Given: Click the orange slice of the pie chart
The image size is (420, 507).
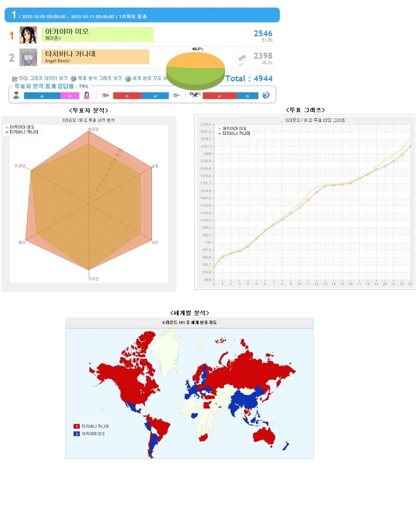Looking at the screenshot, I should (x=195, y=60).
